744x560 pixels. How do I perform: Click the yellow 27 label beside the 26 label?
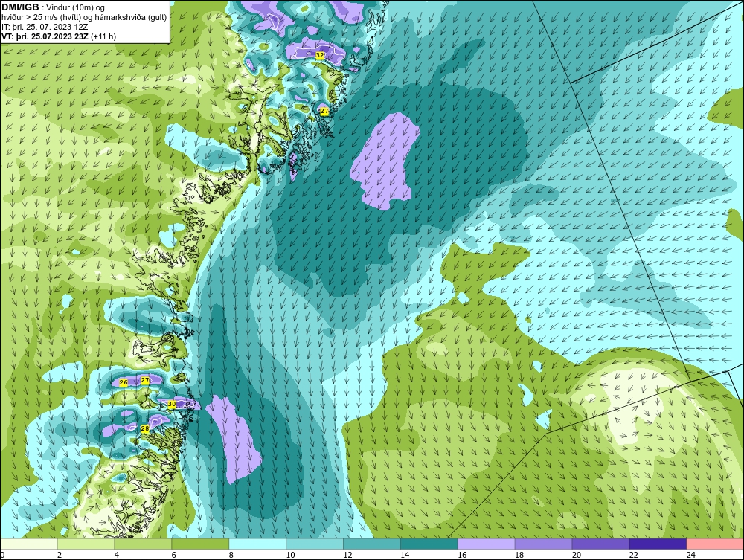(145, 380)
